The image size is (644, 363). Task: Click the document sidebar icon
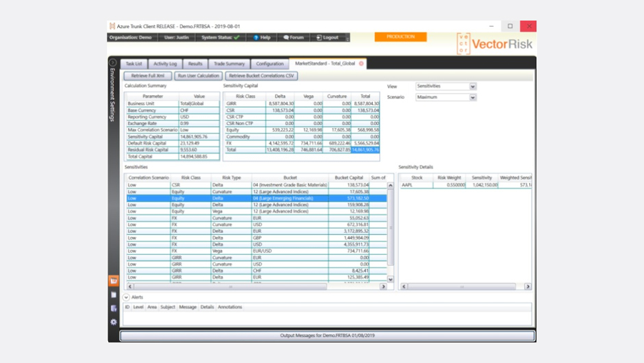pos(114,295)
